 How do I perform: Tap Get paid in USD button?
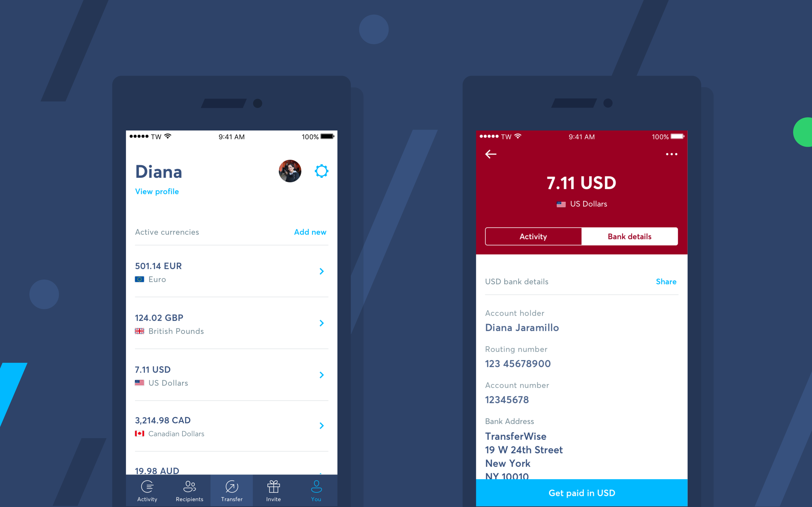(581, 493)
